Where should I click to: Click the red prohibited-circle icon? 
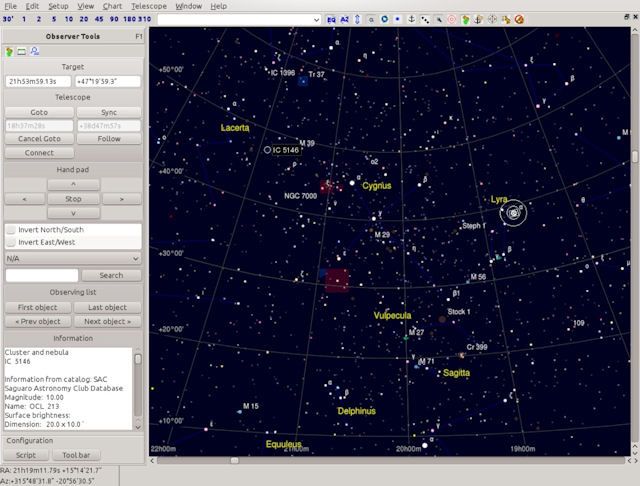pos(519,19)
